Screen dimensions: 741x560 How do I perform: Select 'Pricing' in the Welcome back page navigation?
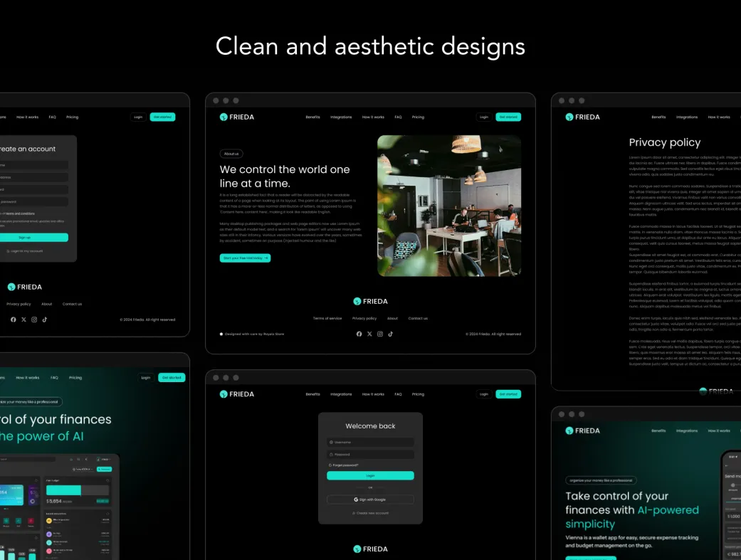click(x=418, y=394)
